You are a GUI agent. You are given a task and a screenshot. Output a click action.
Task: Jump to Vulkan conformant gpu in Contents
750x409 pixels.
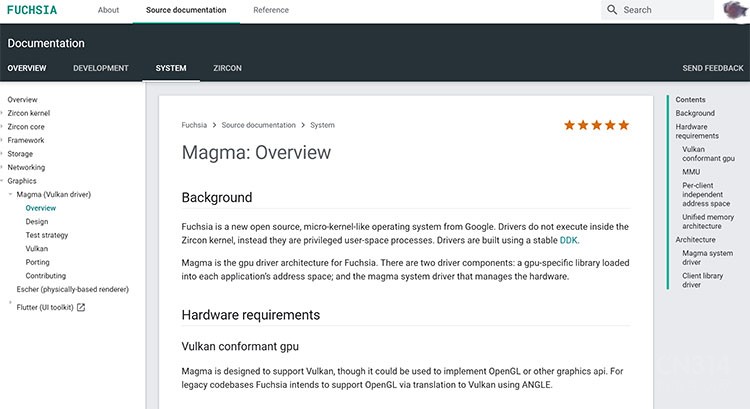coord(708,154)
